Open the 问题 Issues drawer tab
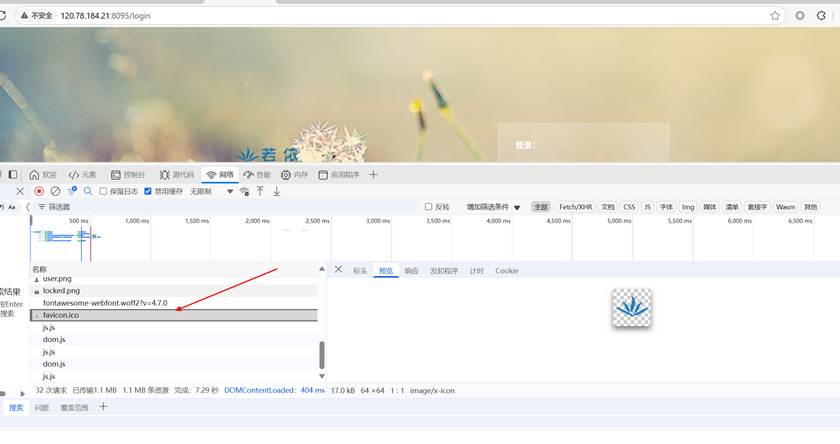Image resolution: width=840 pixels, height=444 pixels. pyautogui.click(x=42, y=408)
